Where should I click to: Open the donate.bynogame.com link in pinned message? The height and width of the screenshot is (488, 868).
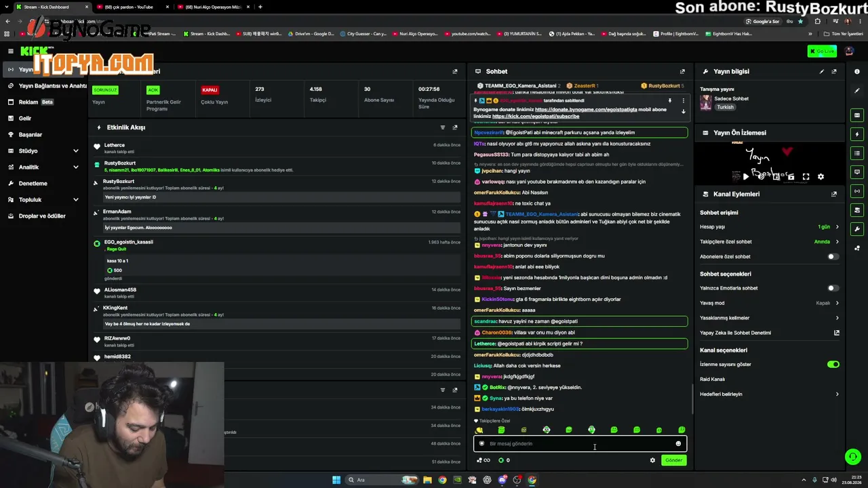tap(586, 110)
